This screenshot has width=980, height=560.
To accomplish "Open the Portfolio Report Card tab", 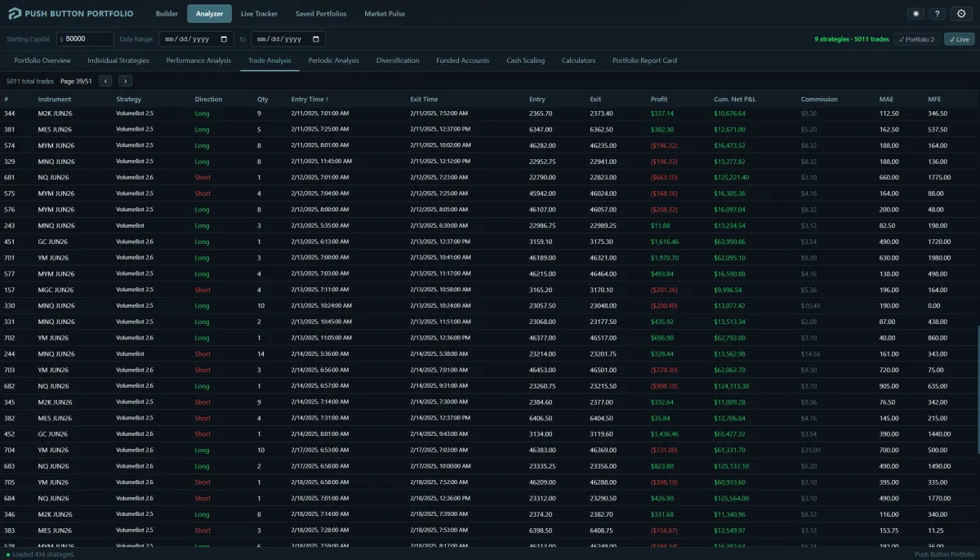I will (x=644, y=60).
